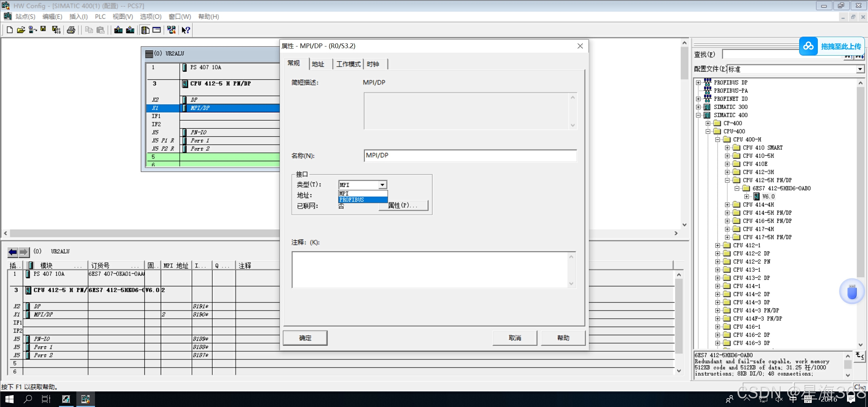Viewport: 868px width, 407px height.
Task: Click in the 名称(N) name field
Action: 470,156
